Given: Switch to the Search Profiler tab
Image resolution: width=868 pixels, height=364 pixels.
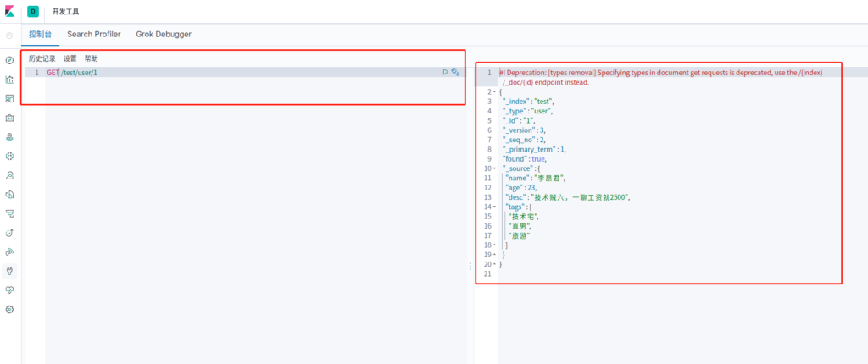Looking at the screenshot, I should coord(93,35).
